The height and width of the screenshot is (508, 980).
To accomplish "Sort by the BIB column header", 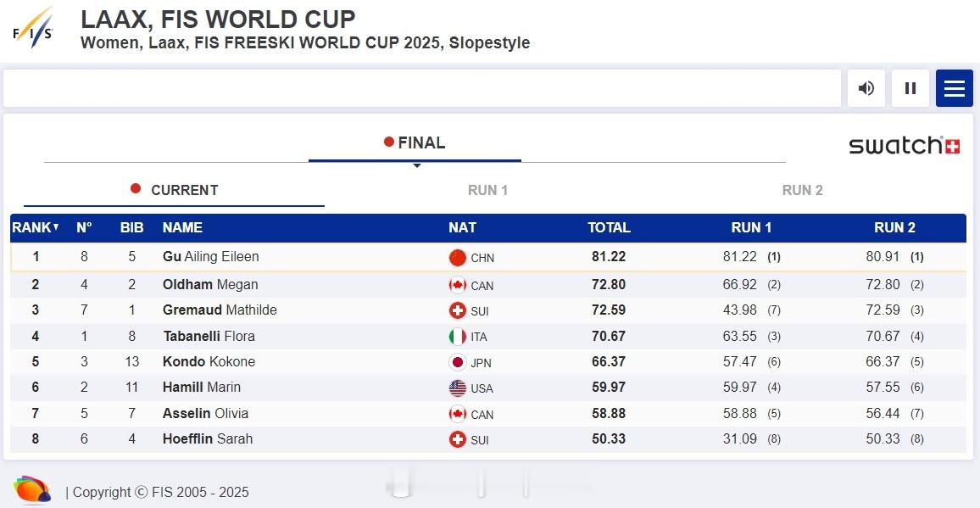I will (132, 228).
